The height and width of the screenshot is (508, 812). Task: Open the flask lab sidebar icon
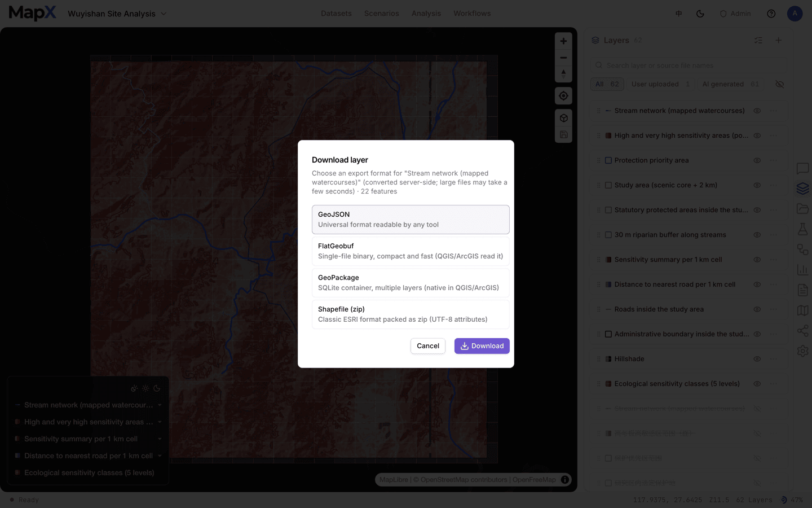pos(802,229)
